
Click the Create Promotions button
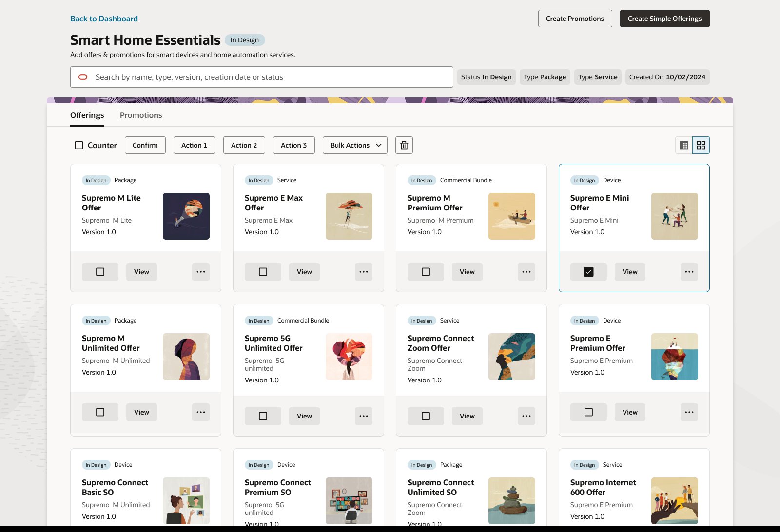575,19
